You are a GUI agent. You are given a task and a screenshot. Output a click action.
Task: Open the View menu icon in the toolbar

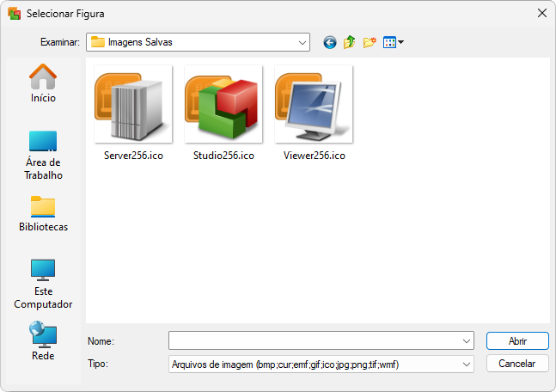(393, 42)
